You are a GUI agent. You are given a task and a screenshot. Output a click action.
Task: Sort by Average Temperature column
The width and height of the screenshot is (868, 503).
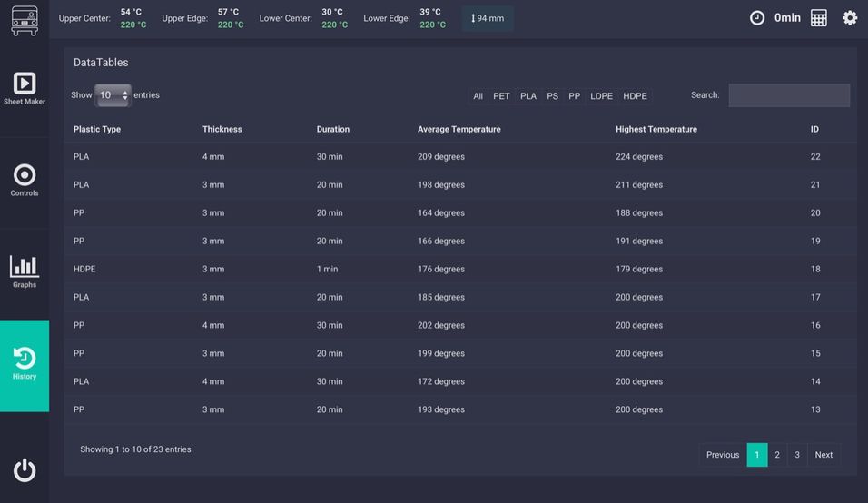pyautogui.click(x=459, y=129)
